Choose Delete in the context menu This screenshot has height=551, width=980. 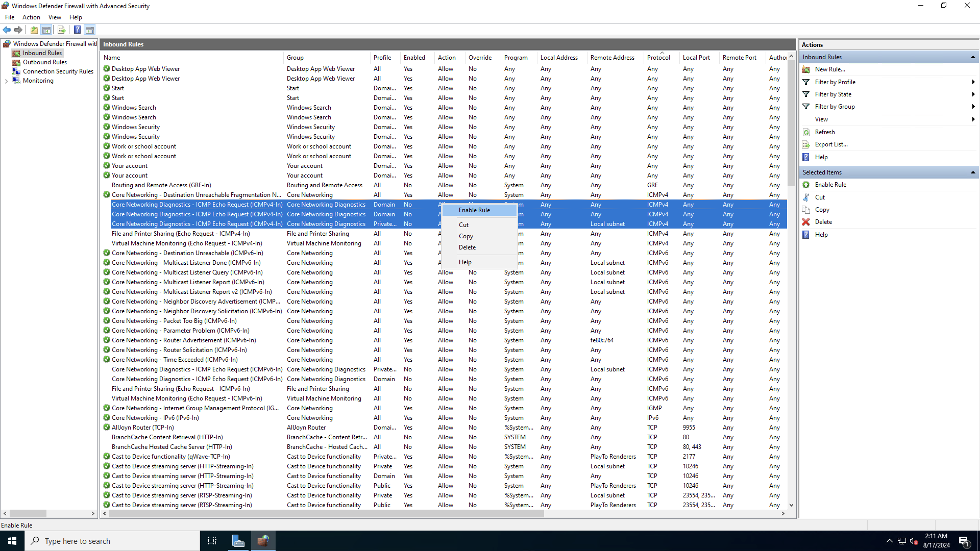[x=479, y=247]
